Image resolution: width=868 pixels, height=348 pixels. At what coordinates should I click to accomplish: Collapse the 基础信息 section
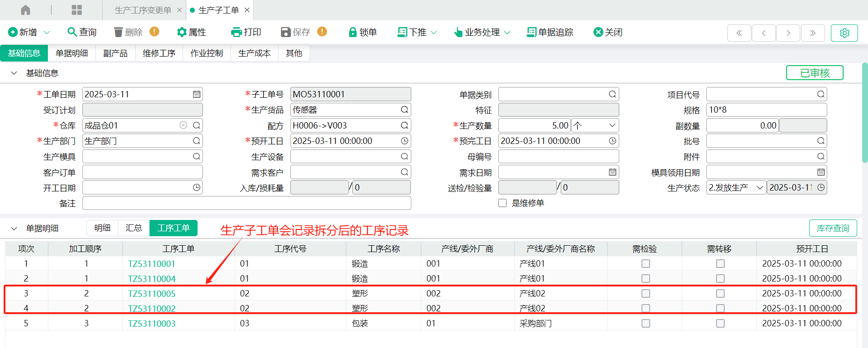pyautogui.click(x=14, y=73)
